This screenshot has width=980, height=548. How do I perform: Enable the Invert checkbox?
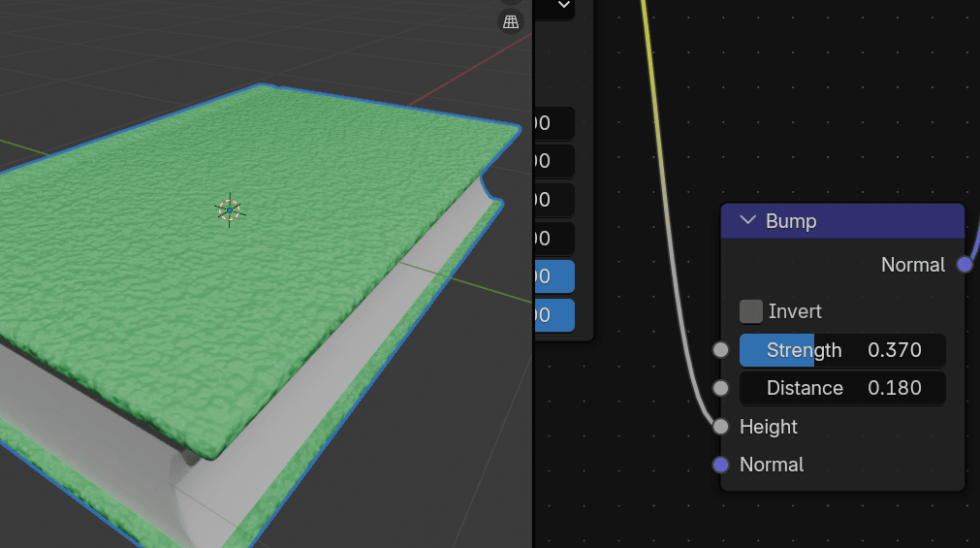[x=751, y=311]
